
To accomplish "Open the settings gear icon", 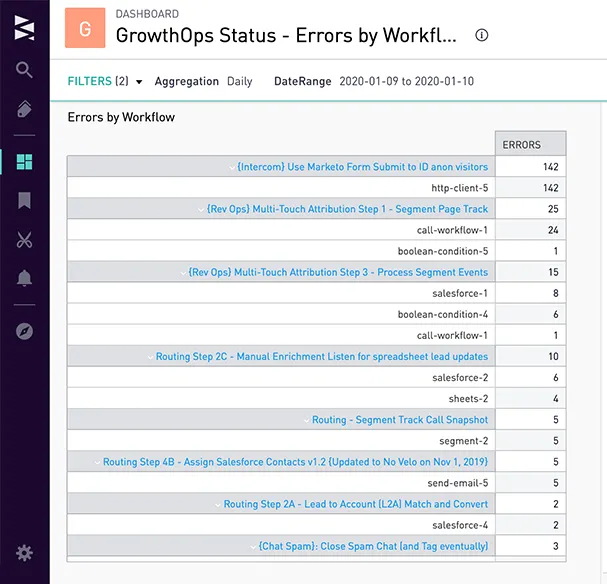I will tap(24, 553).
